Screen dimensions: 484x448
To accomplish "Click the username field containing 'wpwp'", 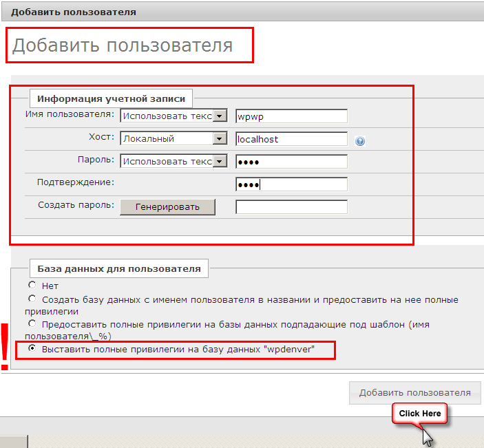I will click(291, 116).
